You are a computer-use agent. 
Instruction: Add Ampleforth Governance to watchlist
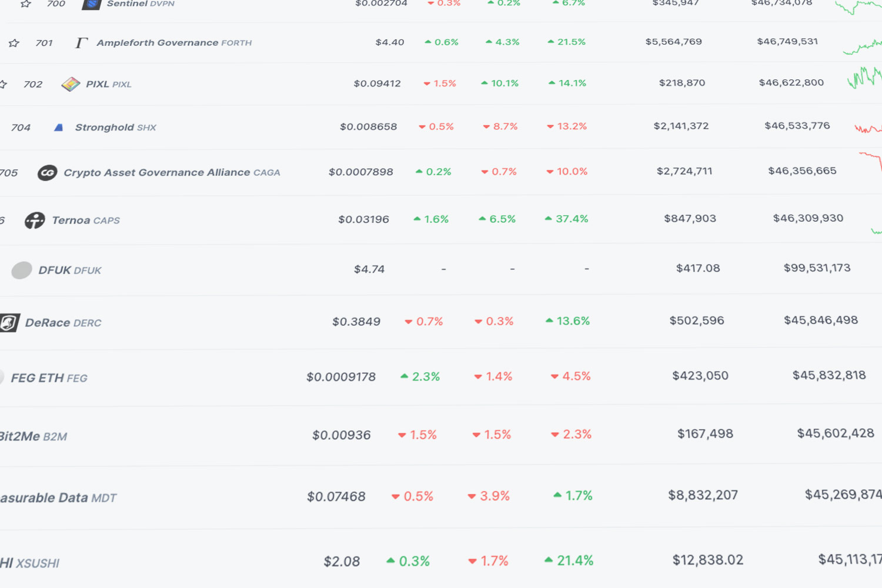[13, 42]
